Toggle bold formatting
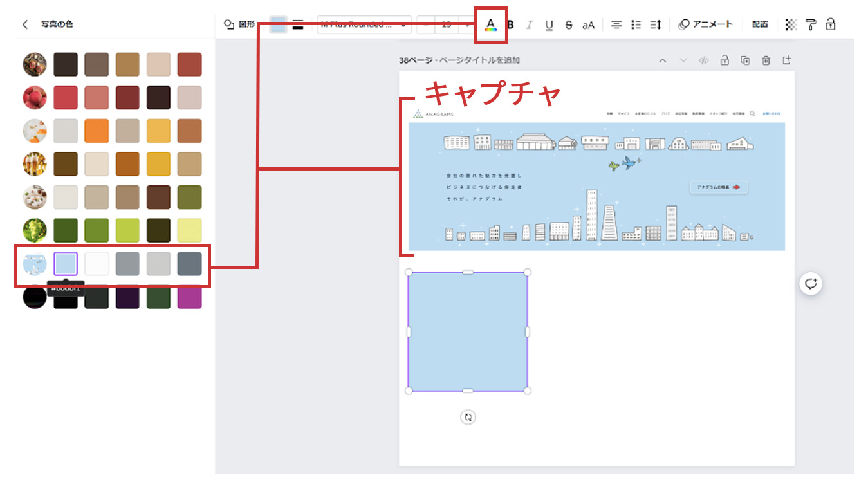The height and width of the screenshot is (480, 868). point(511,25)
